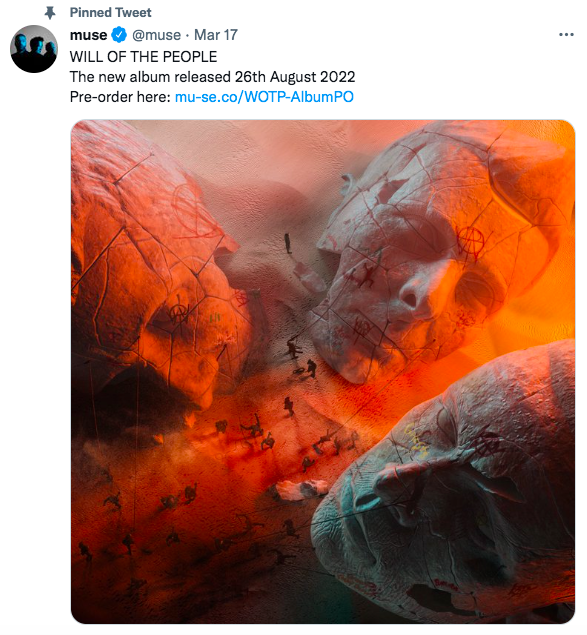Open the tweet via "Mar 17" timestamp
The width and height of the screenshot is (587, 635).
(216, 35)
